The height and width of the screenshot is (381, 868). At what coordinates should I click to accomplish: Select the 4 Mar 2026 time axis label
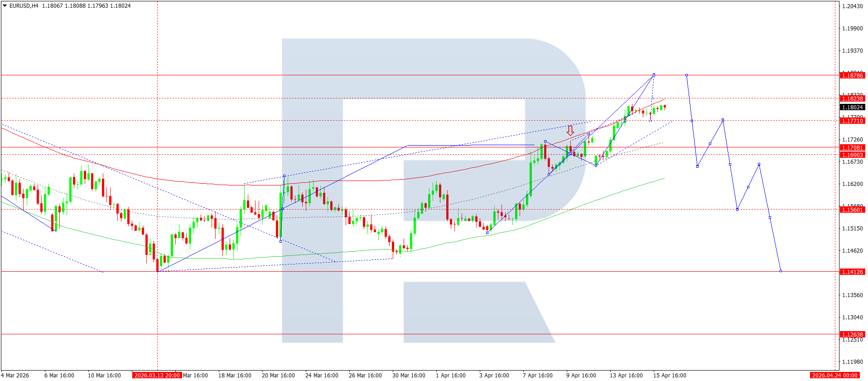(x=16, y=376)
